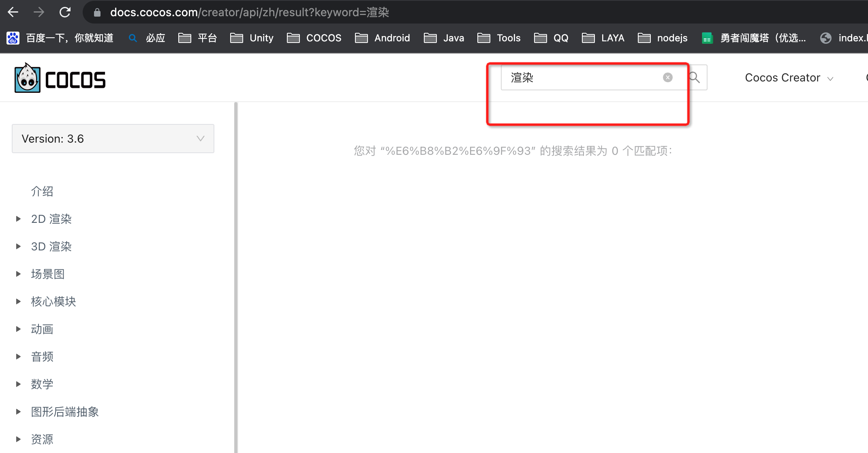Open the Cocos Creator dropdown menu

[x=789, y=78]
